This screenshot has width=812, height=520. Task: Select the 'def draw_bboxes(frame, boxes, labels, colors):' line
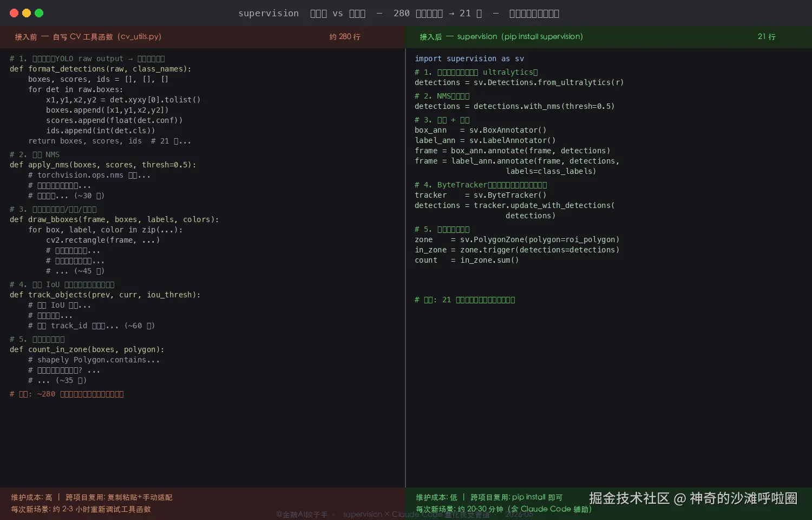tap(114, 219)
